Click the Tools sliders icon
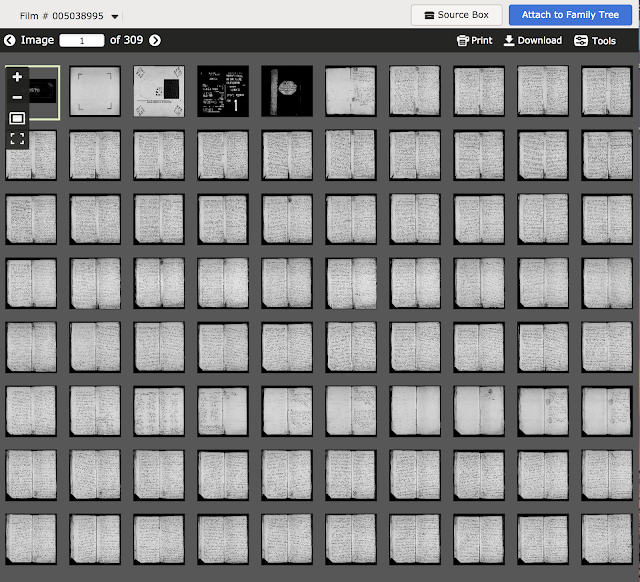The height and width of the screenshot is (582, 640). point(581,40)
